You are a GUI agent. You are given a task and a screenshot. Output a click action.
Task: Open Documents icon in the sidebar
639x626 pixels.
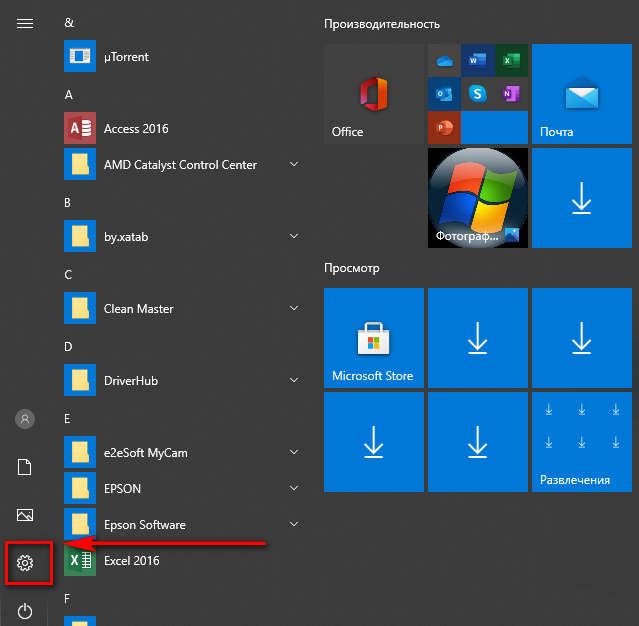tap(24, 467)
